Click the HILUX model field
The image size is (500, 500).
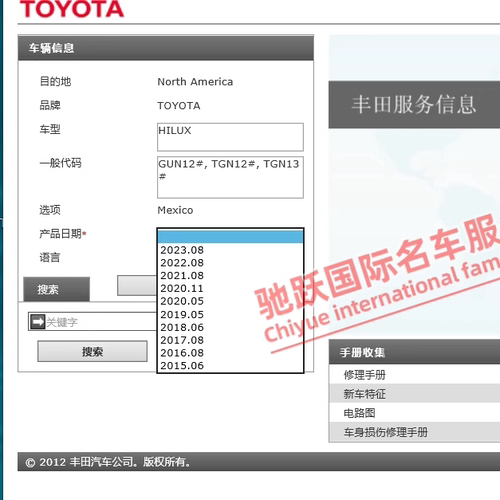pos(230,137)
